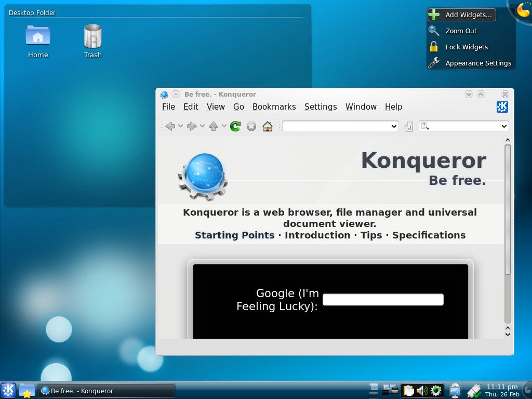This screenshot has width=532, height=399.
Task: Go to Home URL via house icon
Action: [x=268, y=127]
